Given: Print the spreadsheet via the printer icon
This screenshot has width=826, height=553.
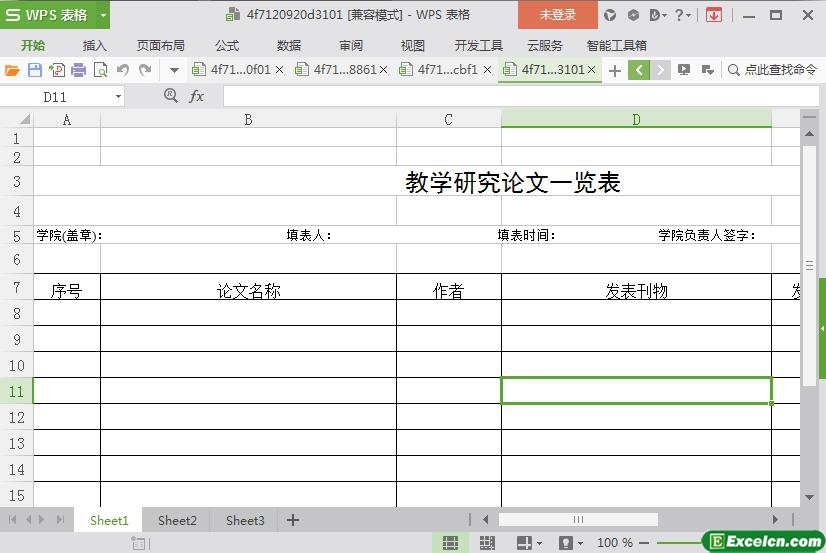Looking at the screenshot, I should pyautogui.click(x=78, y=70).
